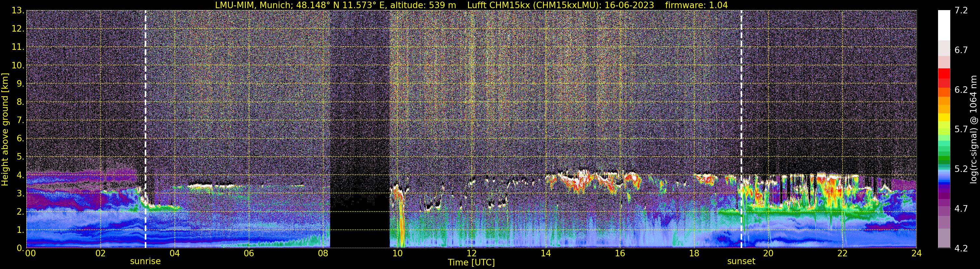Click the time axis tick label 02
980x269 pixels.
point(101,254)
